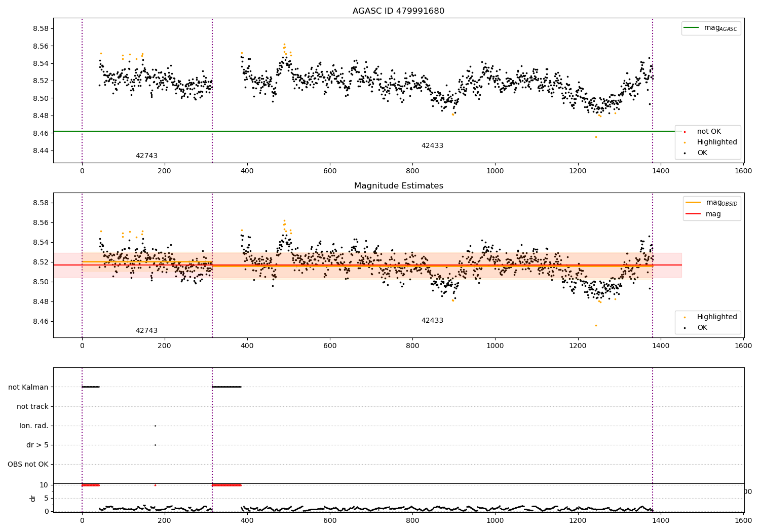760x532 pixels.
Task: Click the "OBS not OK" axis label
Action: [x=28, y=464]
